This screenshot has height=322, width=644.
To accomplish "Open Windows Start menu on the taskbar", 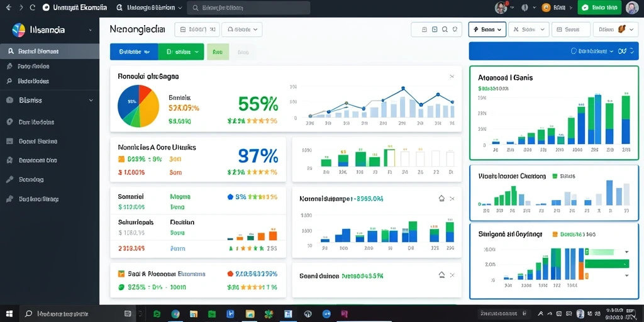I will 9,314.
